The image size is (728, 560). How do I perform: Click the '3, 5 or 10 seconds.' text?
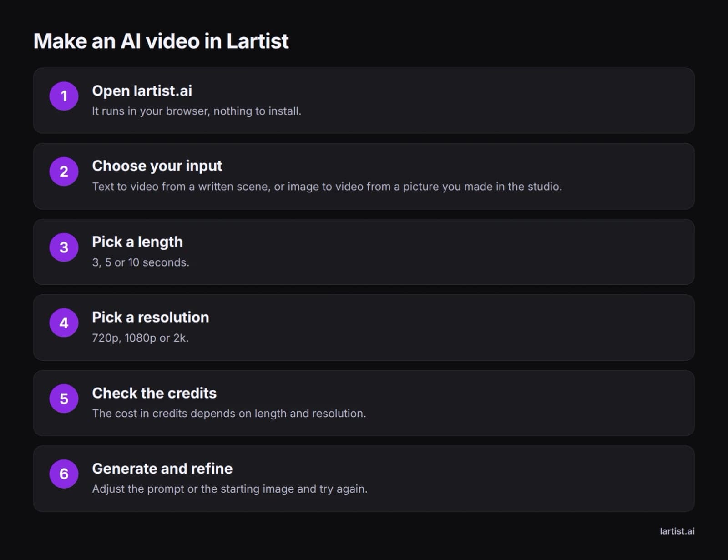141,262
